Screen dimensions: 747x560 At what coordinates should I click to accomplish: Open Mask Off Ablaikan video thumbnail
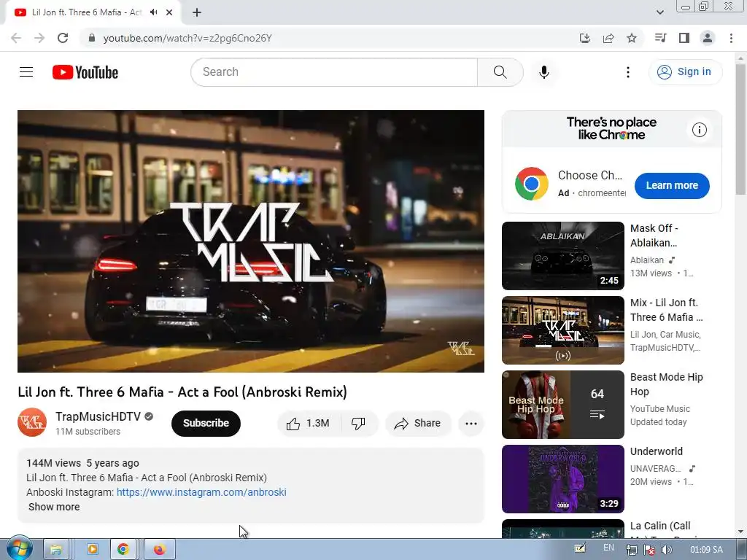[x=562, y=256]
